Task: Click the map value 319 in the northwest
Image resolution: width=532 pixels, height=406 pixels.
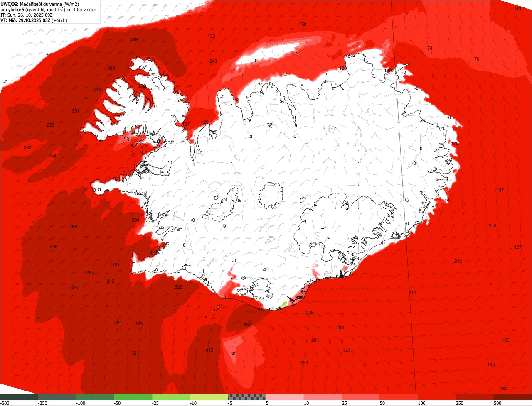Action: (134, 40)
